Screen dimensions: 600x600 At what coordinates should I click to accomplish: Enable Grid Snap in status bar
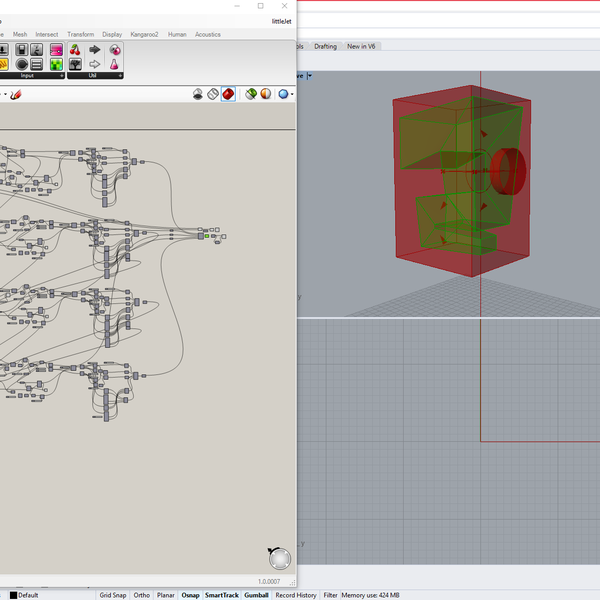coord(112,595)
